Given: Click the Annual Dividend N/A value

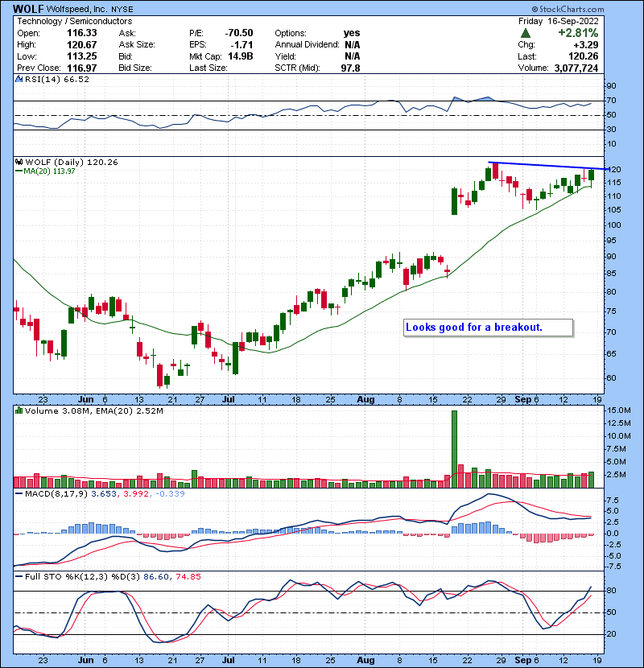Looking at the screenshot, I should (353, 45).
